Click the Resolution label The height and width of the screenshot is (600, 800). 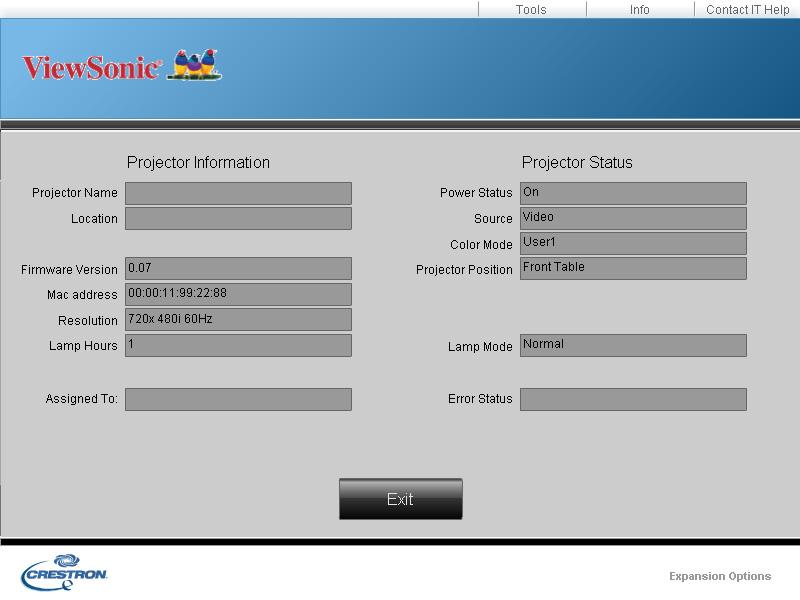[x=88, y=321]
